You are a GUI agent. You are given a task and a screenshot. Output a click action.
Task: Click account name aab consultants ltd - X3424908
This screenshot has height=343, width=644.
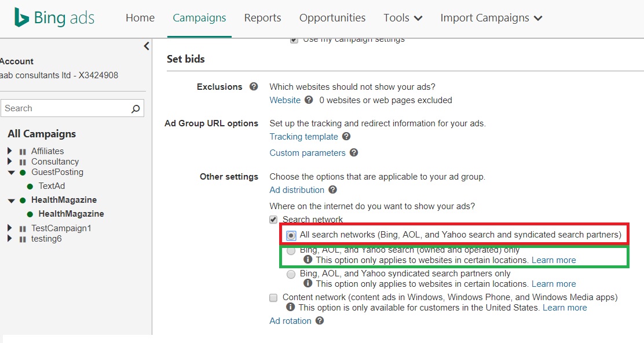point(59,75)
